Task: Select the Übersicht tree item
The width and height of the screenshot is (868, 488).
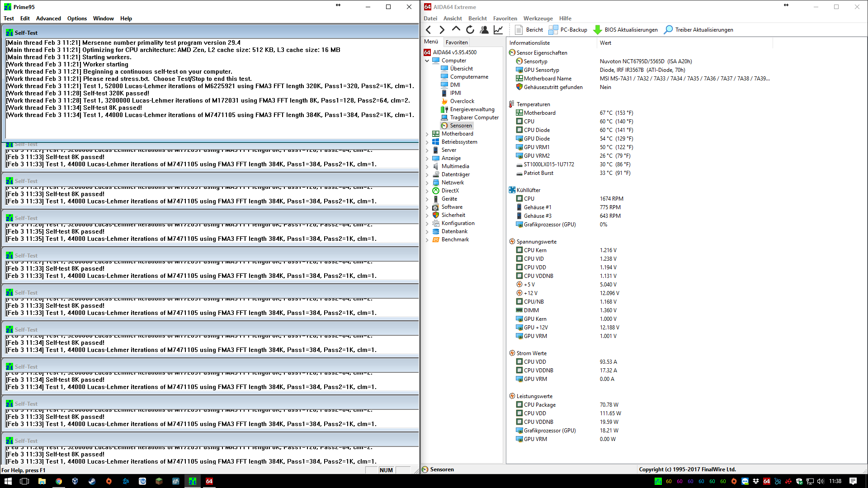Action: [461, 69]
